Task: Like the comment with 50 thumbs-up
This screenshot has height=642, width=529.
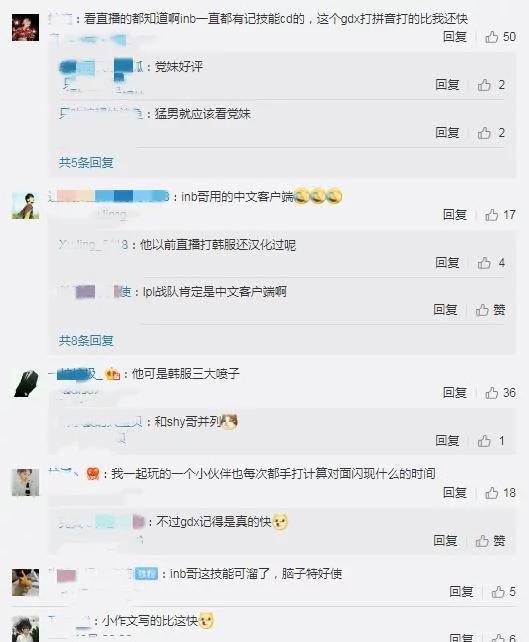Action: (500, 37)
